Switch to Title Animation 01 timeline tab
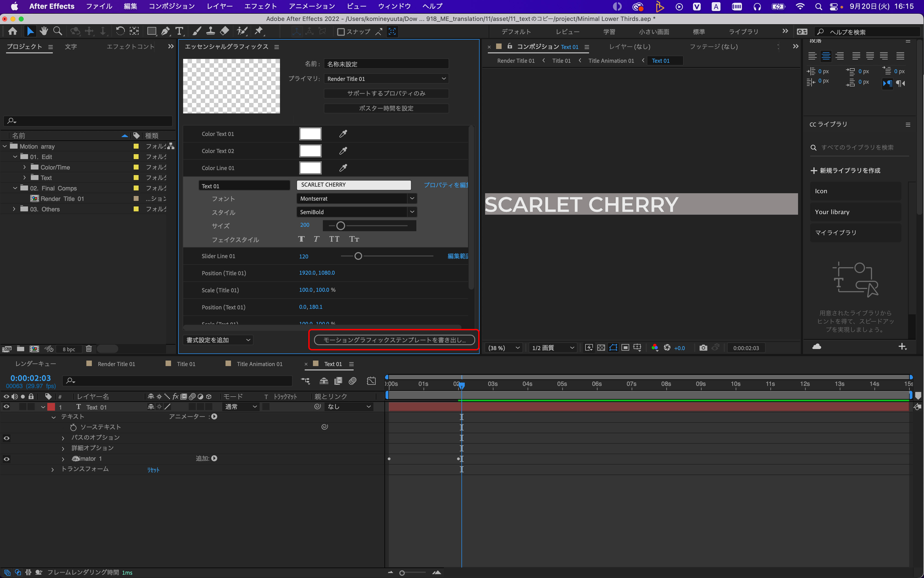 [259, 364]
